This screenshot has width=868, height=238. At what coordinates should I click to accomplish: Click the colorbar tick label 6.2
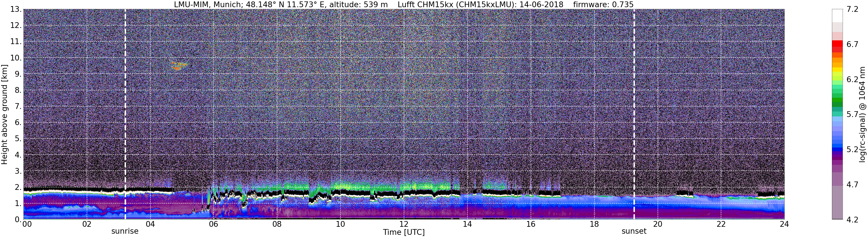click(x=852, y=80)
